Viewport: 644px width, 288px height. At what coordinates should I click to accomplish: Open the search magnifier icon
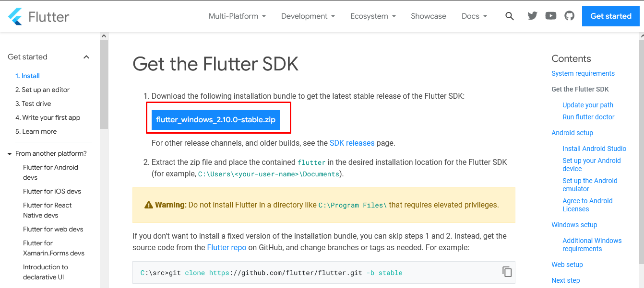click(x=510, y=16)
